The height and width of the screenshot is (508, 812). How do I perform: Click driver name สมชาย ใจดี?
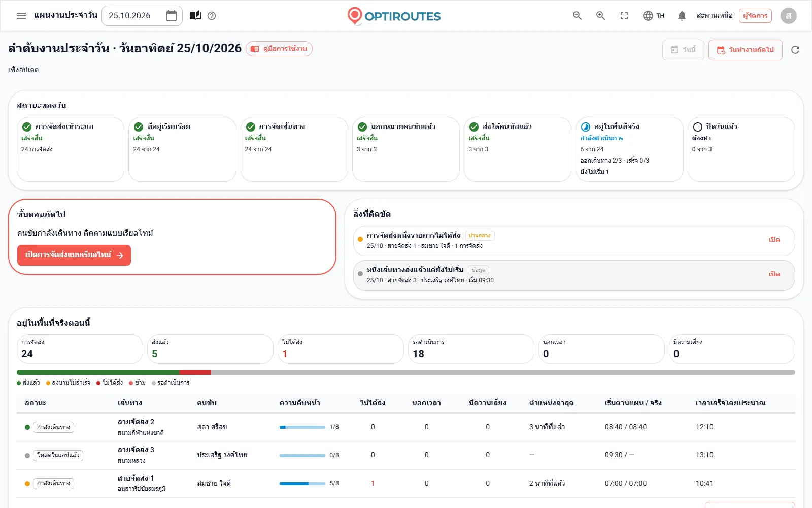214,484
